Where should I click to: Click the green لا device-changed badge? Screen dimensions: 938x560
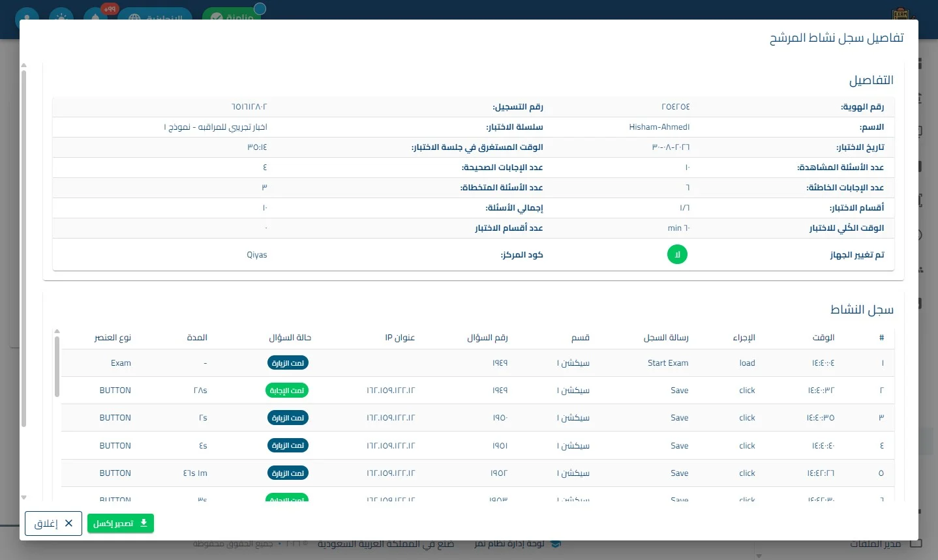coord(677,254)
